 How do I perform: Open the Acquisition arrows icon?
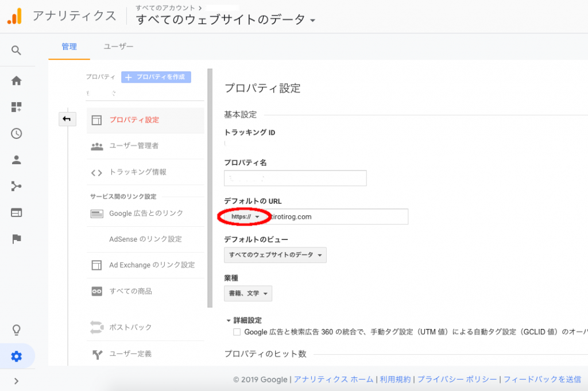(x=16, y=186)
